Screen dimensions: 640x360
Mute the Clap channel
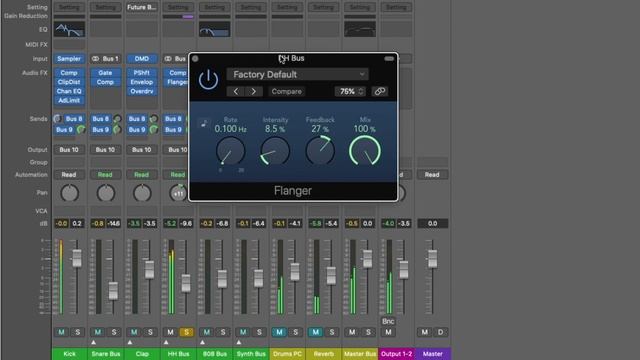134,332
